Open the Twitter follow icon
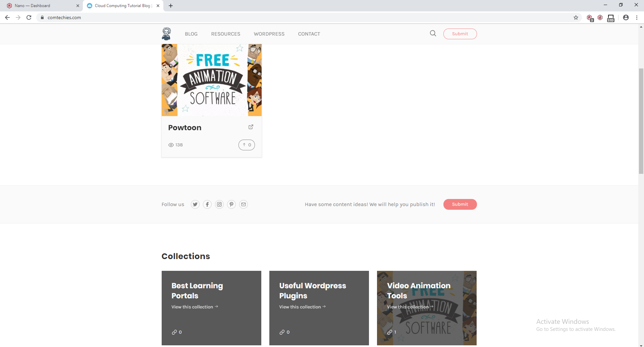 point(195,204)
